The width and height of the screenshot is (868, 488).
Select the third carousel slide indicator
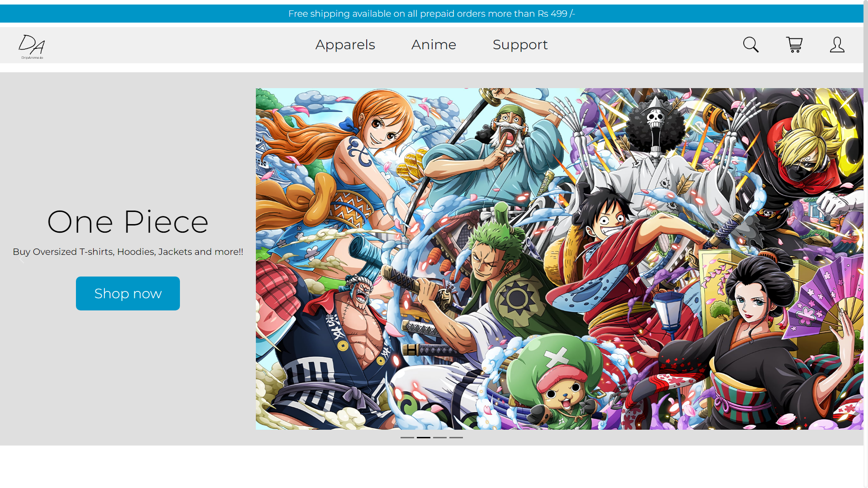coord(440,437)
